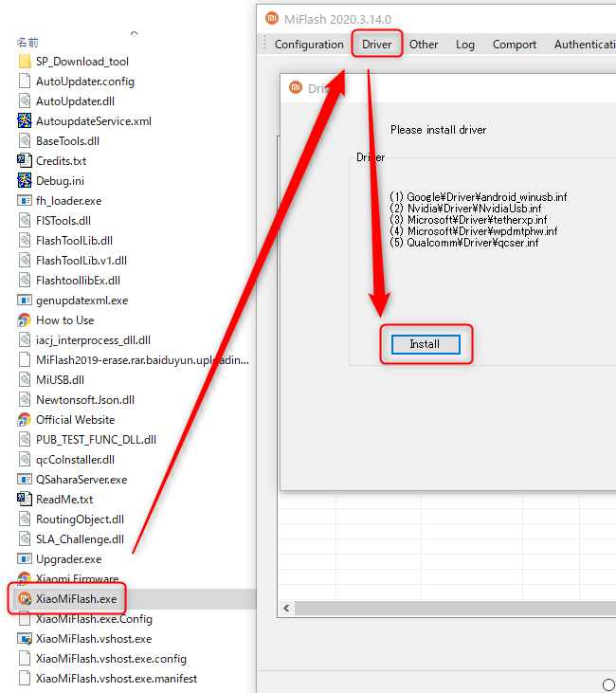Click the android_winusb.inf driver entry
Viewport: 616px width, 693px height.
coord(479,196)
